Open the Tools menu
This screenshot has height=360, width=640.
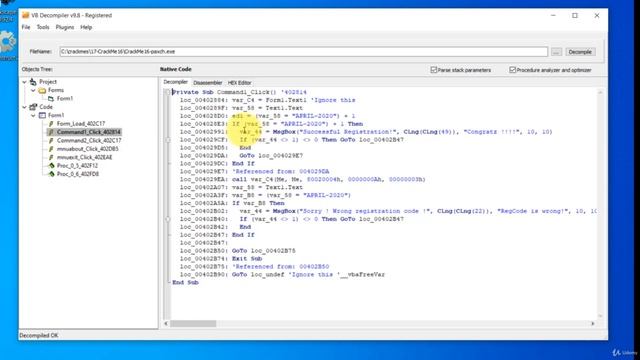pyautogui.click(x=43, y=27)
